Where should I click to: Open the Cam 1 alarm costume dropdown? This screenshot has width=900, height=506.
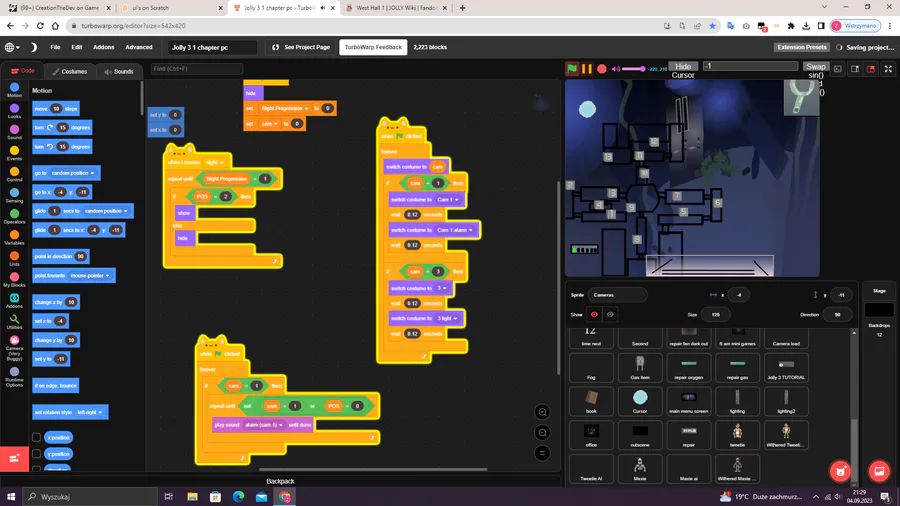coord(455,230)
